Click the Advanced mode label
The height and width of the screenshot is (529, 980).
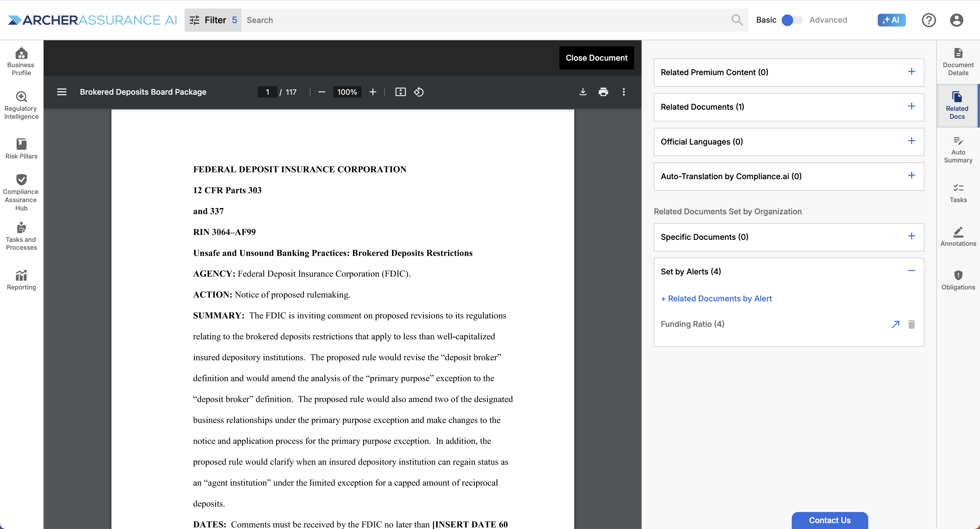(x=828, y=20)
